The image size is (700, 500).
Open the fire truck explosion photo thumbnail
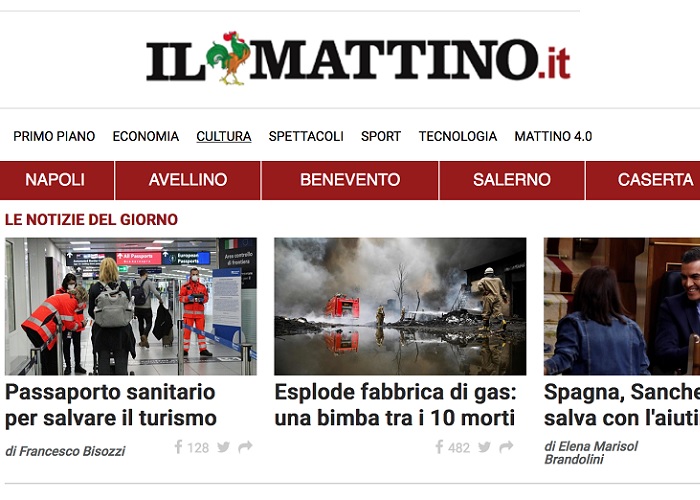(x=400, y=306)
